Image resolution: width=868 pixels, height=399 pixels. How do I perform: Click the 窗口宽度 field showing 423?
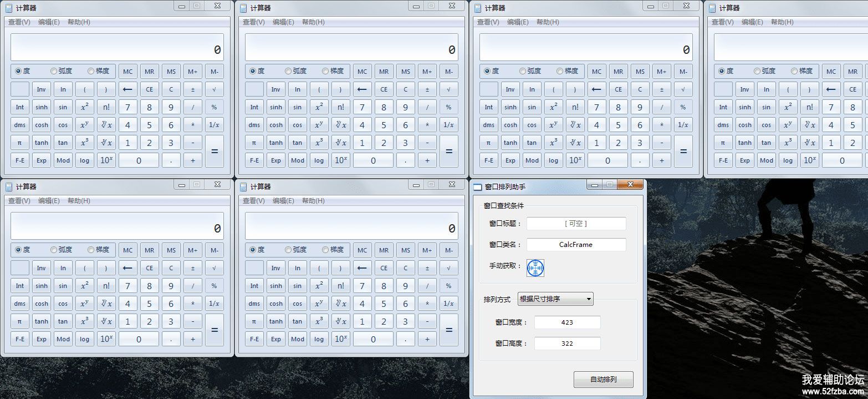pyautogui.click(x=567, y=322)
